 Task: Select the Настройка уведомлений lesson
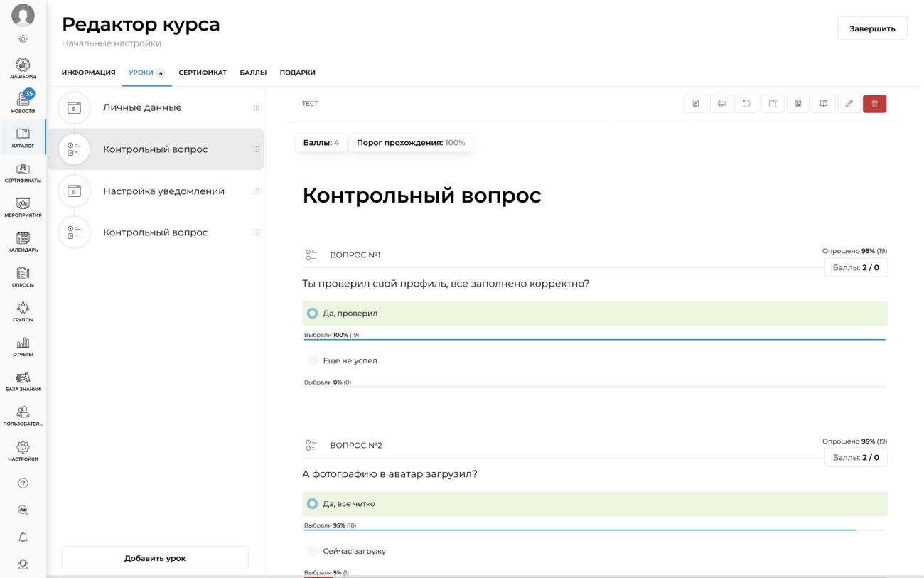156,191
